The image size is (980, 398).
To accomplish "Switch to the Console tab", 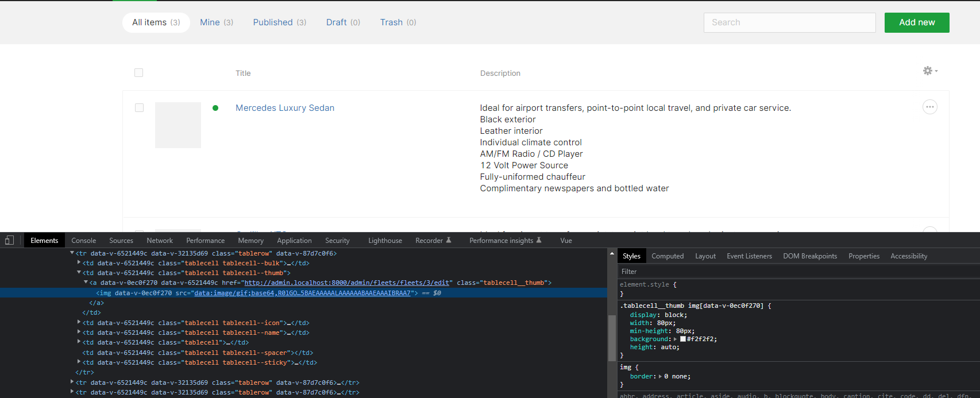I will coord(83,241).
